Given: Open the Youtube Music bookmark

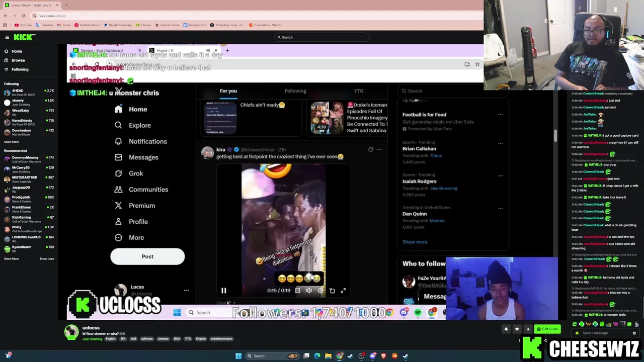Looking at the screenshot, I should click(87, 25).
